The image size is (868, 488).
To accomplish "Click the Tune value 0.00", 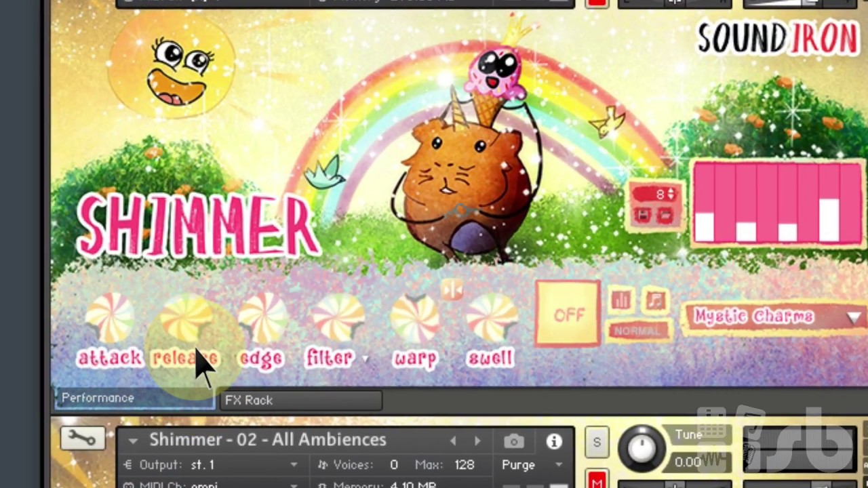I will tap(688, 462).
